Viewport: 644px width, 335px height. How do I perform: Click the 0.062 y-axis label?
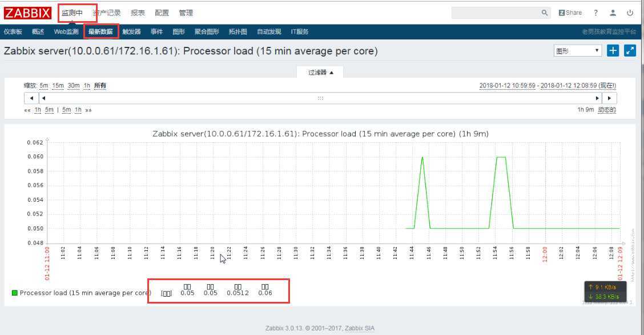35,142
